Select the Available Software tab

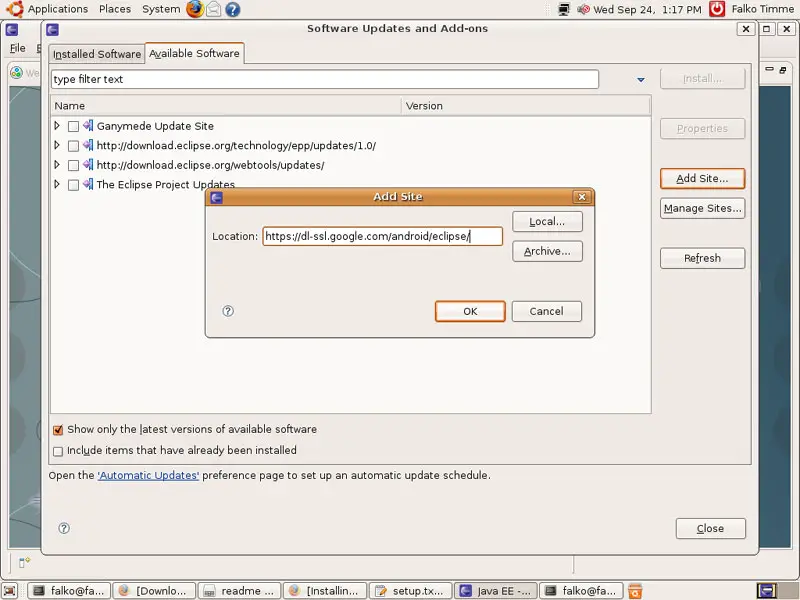(x=194, y=54)
